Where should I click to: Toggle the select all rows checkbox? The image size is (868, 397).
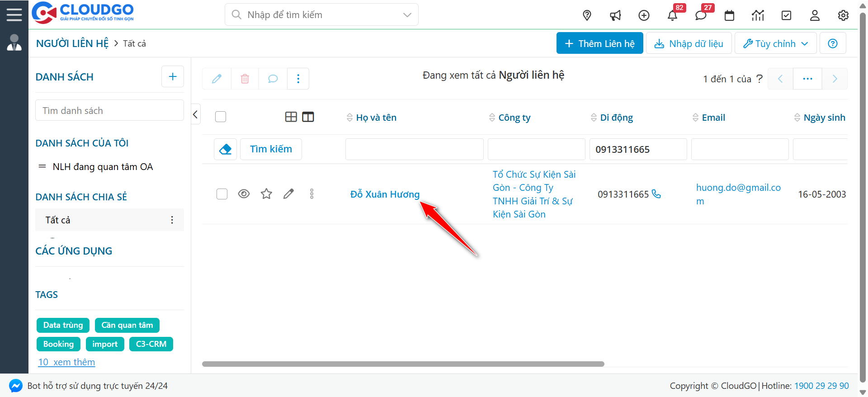[221, 117]
